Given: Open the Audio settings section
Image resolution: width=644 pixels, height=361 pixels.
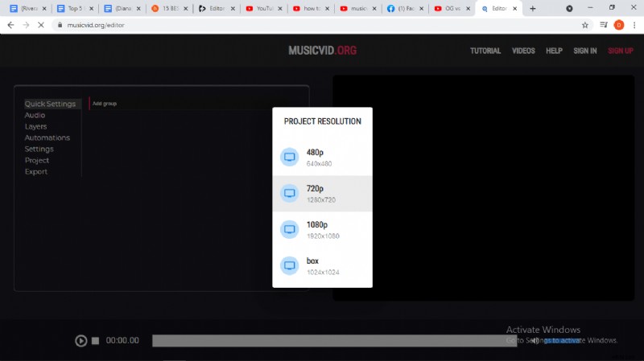Looking at the screenshot, I should coord(35,115).
